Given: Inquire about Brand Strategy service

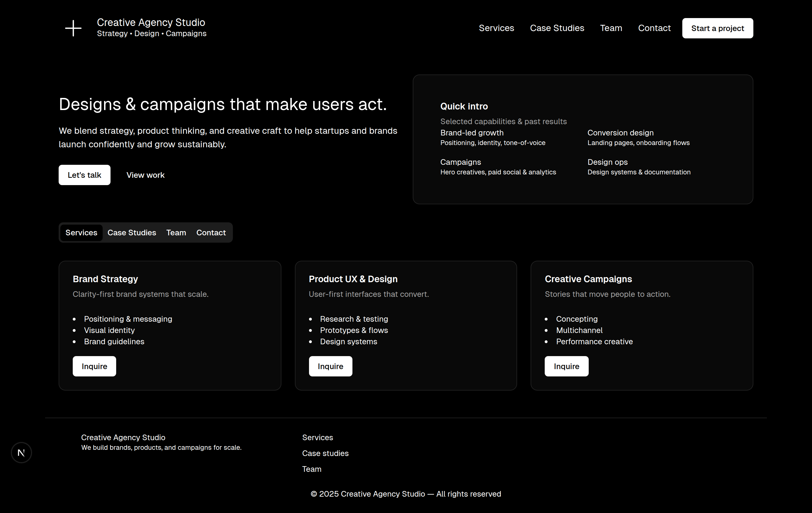Looking at the screenshot, I should [x=94, y=366].
